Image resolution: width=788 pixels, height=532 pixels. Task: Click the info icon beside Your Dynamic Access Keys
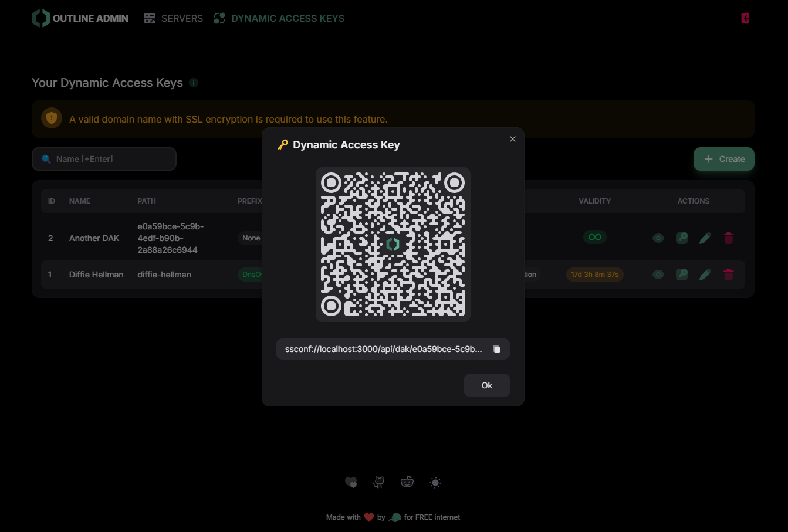[x=194, y=83]
